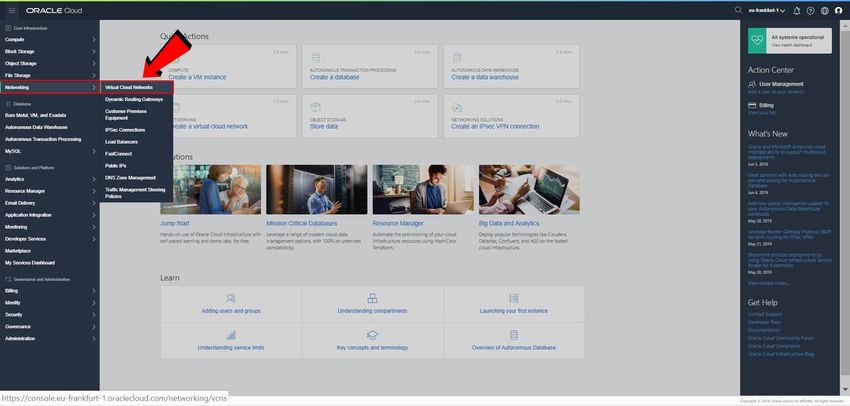Click the Store data object storage icon
850x406 pixels.
[x=315, y=107]
